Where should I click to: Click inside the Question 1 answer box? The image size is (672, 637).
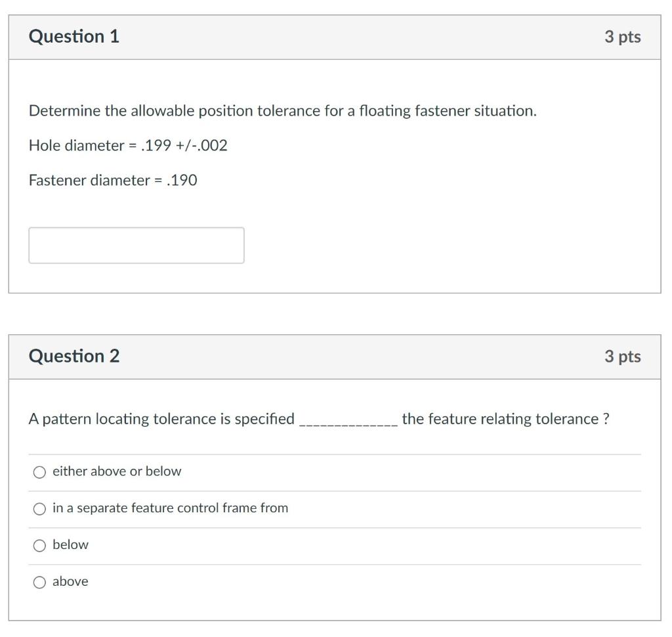point(136,245)
